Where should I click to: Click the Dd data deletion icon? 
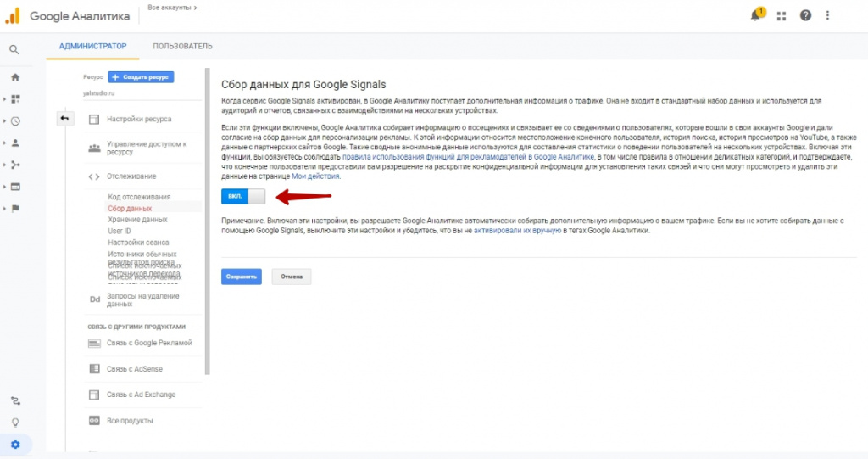95,299
